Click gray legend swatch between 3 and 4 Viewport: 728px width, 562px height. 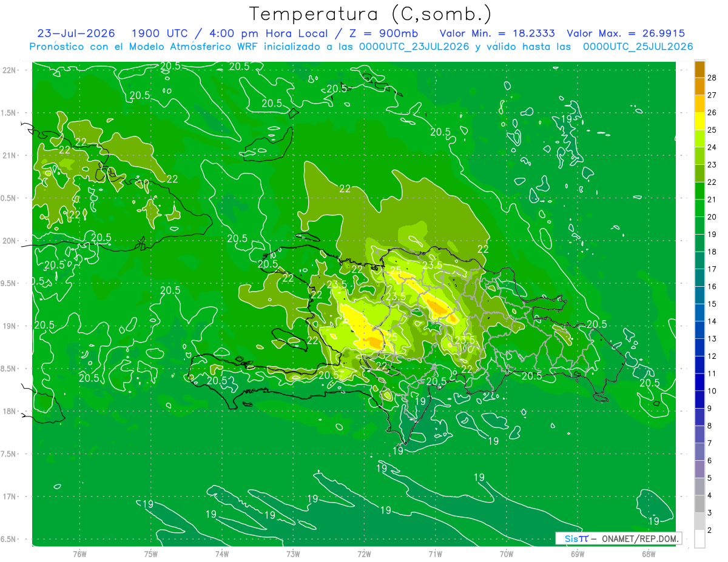(699, 504)
